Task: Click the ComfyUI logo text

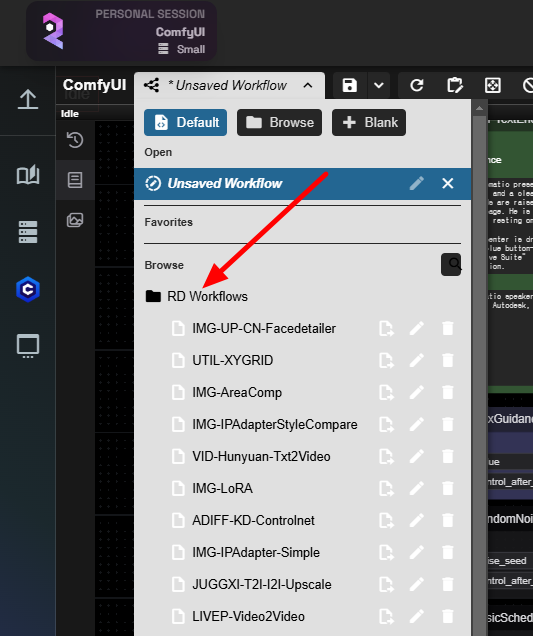Action: (95, 85)
